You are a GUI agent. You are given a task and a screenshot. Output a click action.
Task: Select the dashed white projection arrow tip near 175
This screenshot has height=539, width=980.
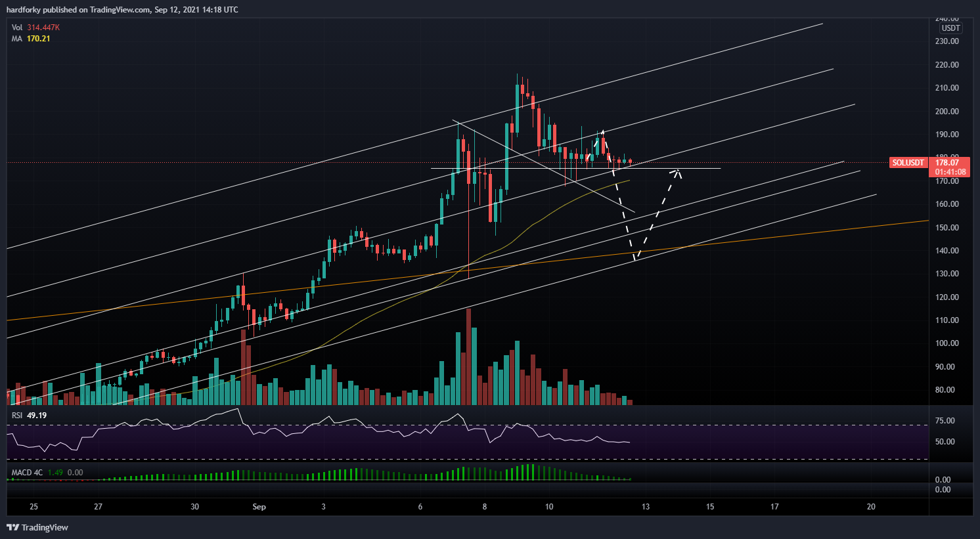(677, 172)
